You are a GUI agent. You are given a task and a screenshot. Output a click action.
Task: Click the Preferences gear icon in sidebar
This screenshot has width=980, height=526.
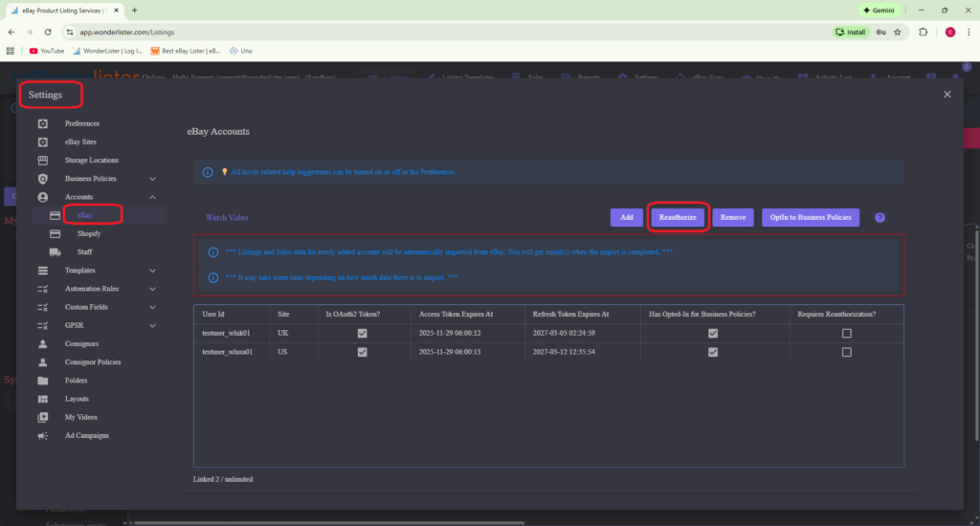point(42,123)
